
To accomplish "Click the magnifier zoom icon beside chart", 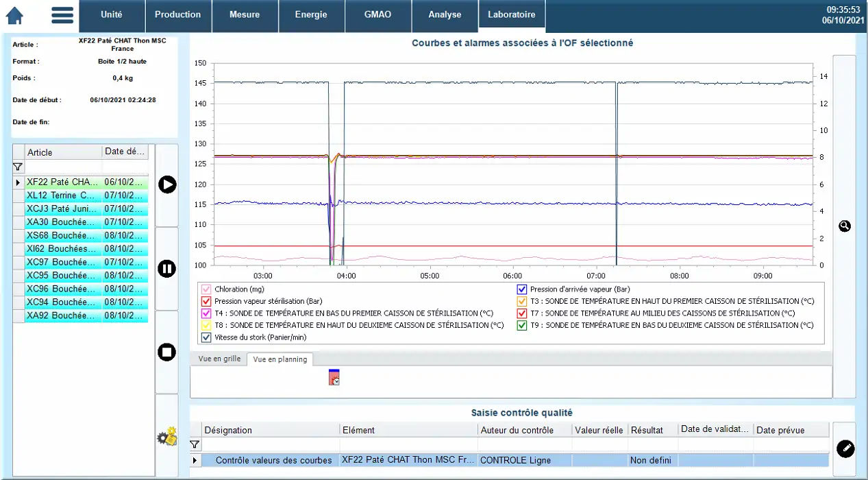I will tap(845, 226).
